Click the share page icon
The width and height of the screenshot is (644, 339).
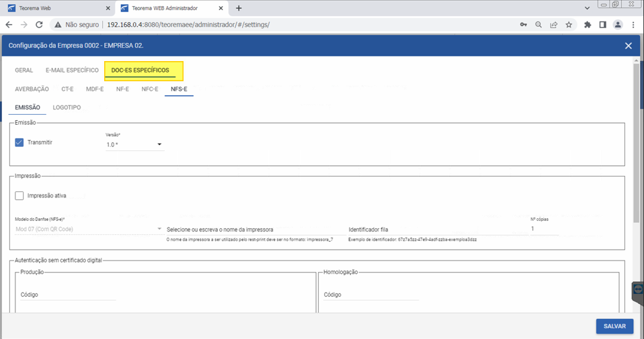(x=554, y=25)
